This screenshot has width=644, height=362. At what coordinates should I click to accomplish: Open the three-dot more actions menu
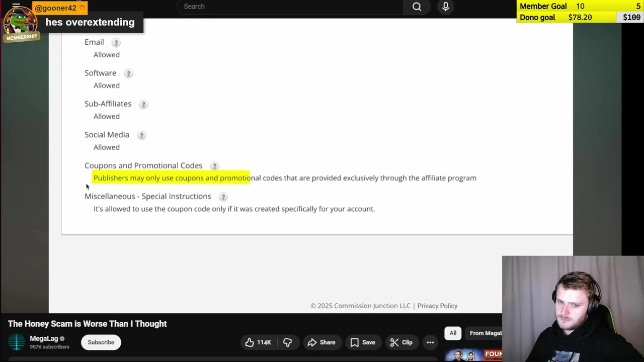[x=430, y=342]
